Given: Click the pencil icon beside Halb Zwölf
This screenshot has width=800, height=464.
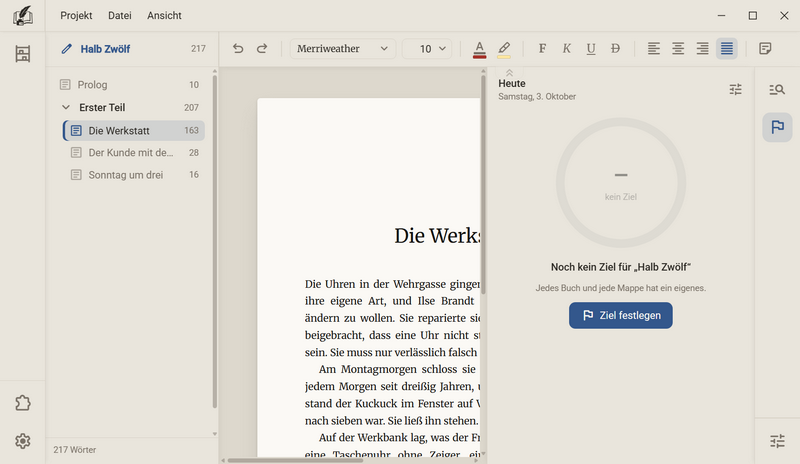Looking at the screenshot, I should (66, 49).
